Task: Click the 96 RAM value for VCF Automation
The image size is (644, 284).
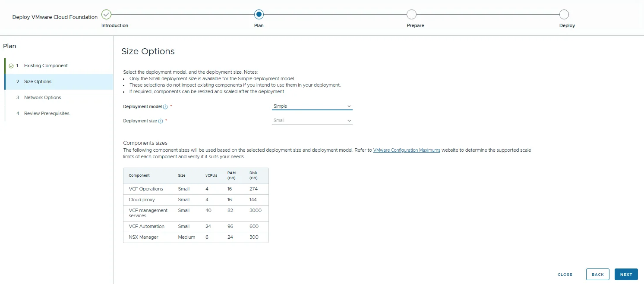Action: 230,226
